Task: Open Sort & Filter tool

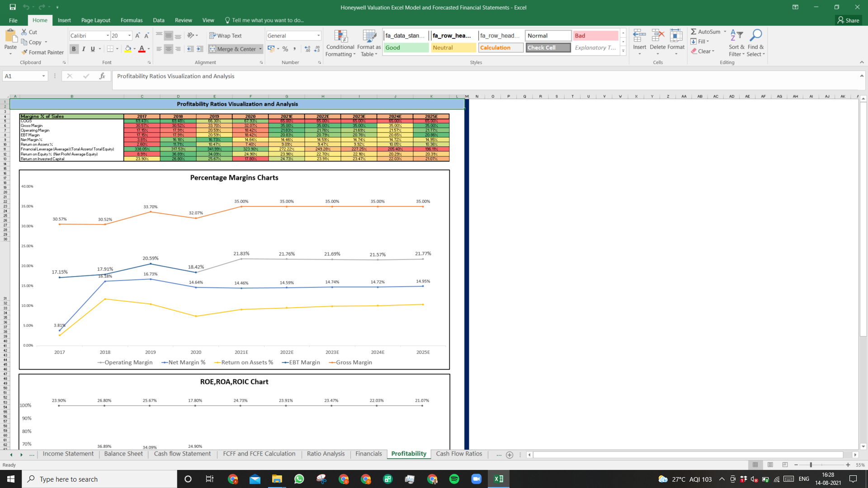Action: point(736,43)
